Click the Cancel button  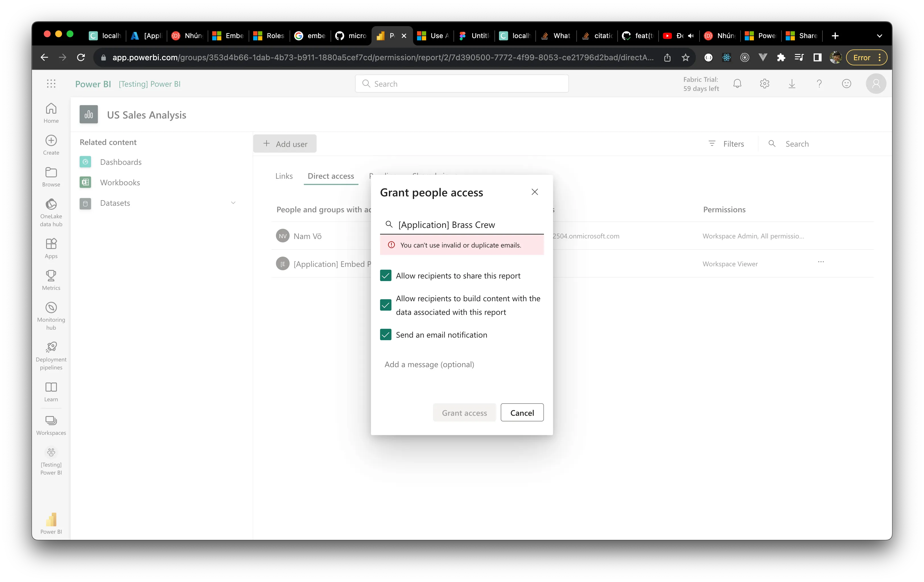click(522, 412)
